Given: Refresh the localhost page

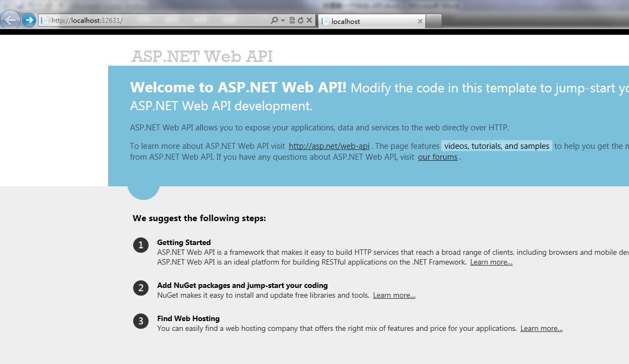Looking at the screenshot, I should tap(301, 20).
